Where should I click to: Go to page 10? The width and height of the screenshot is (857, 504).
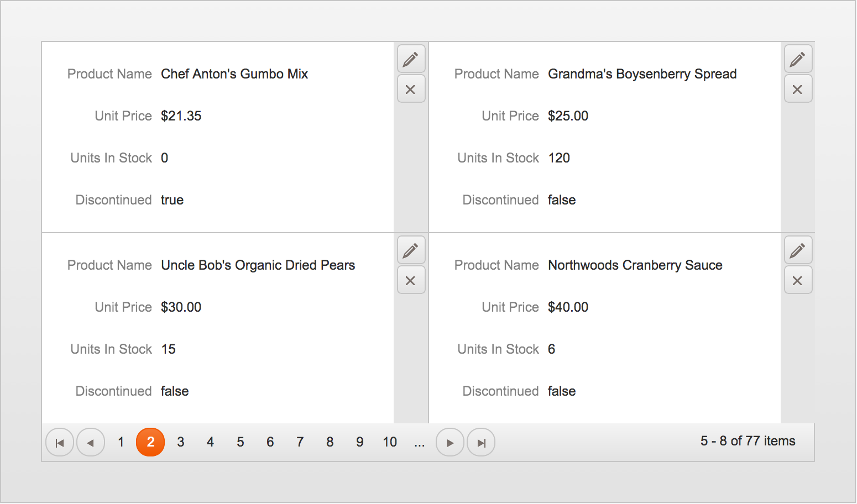[390, 442]
